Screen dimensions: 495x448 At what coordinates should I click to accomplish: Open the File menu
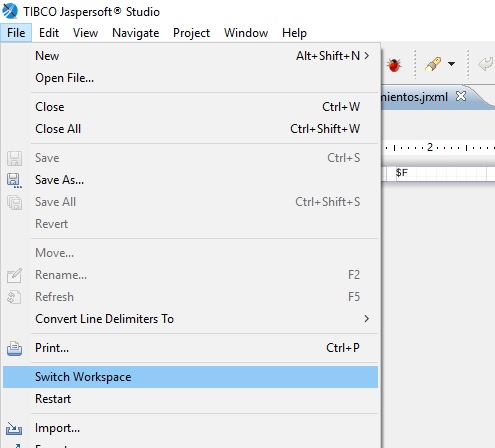point(16,33)
